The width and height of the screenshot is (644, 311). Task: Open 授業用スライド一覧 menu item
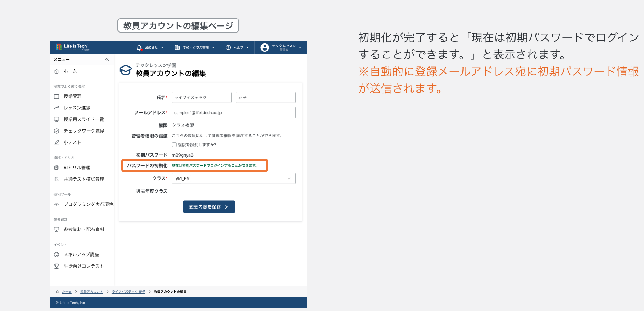click(x=84, y=119)
